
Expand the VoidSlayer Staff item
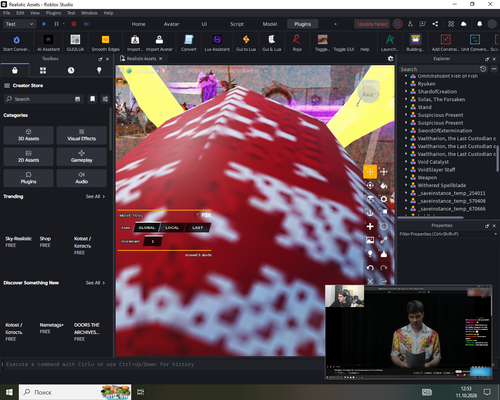point(406,170)
